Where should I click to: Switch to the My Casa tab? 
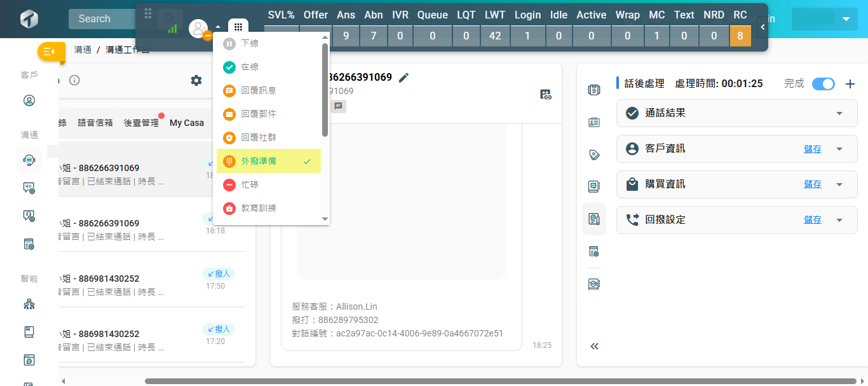[186, 123]
